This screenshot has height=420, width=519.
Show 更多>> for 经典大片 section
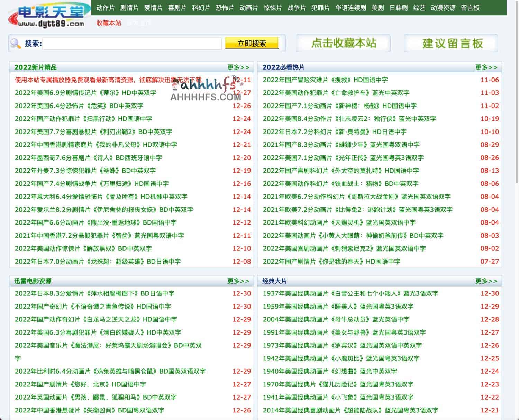(486, 281)
